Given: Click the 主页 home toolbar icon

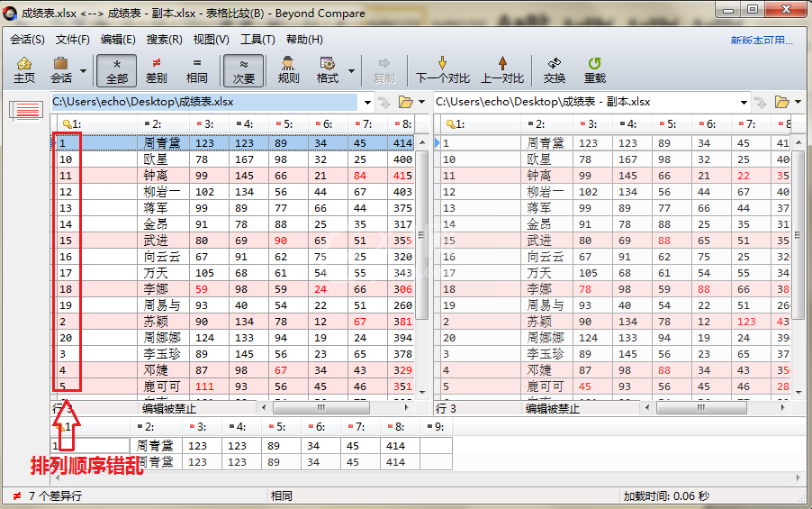Looking at the screenshot, I should (x=23, y=70).
